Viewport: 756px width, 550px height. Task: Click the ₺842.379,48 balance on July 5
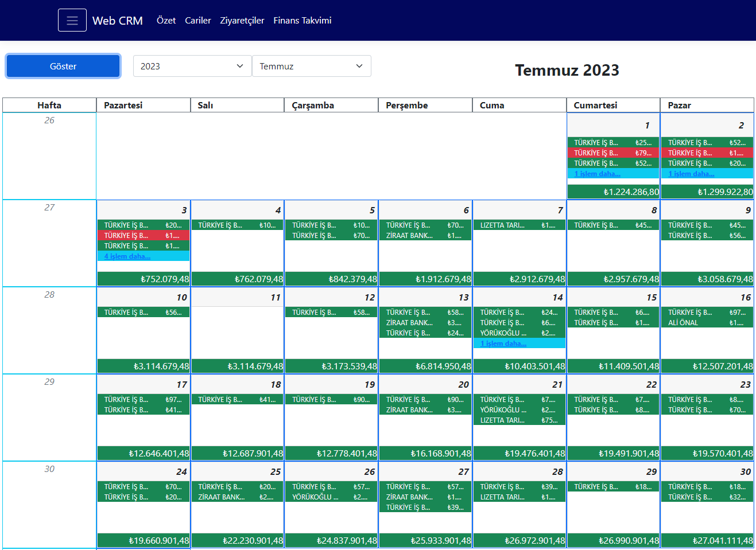point(331,279)
